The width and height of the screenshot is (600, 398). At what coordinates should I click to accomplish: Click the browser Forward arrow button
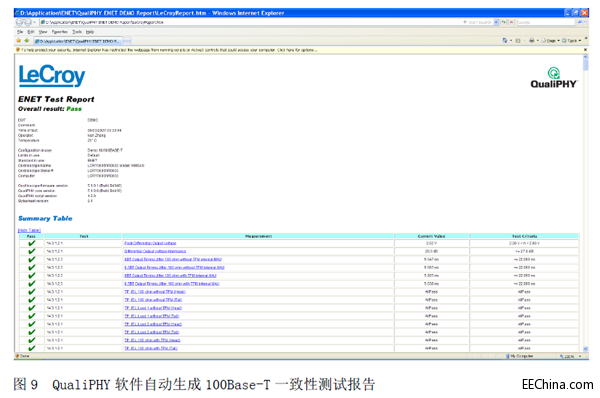[28, 22]
